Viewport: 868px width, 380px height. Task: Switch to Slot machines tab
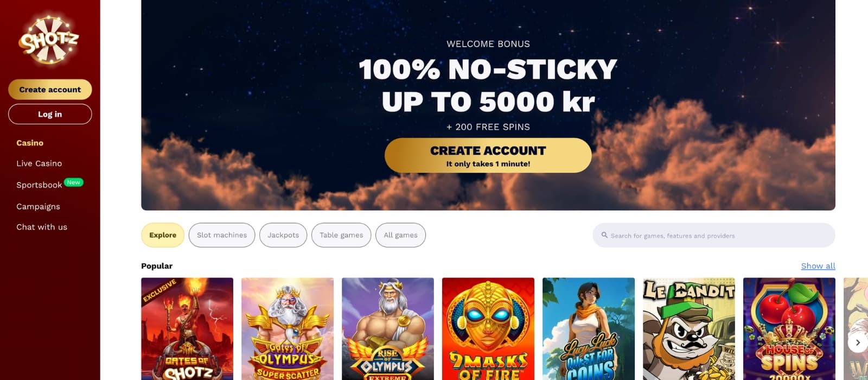click(x=222, y=235)
